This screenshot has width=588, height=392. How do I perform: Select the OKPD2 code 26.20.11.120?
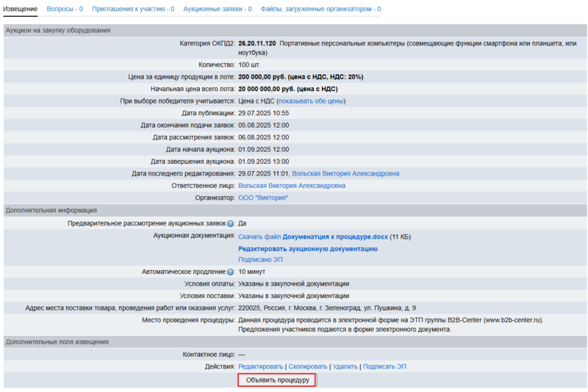pyautogui.click(x=257, y=43)
